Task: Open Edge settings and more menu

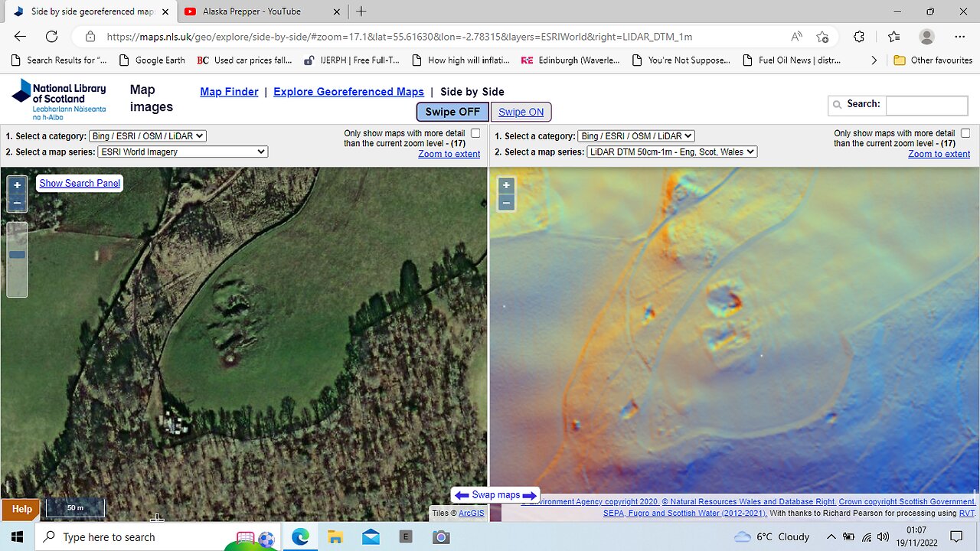Action: [960, 37]
